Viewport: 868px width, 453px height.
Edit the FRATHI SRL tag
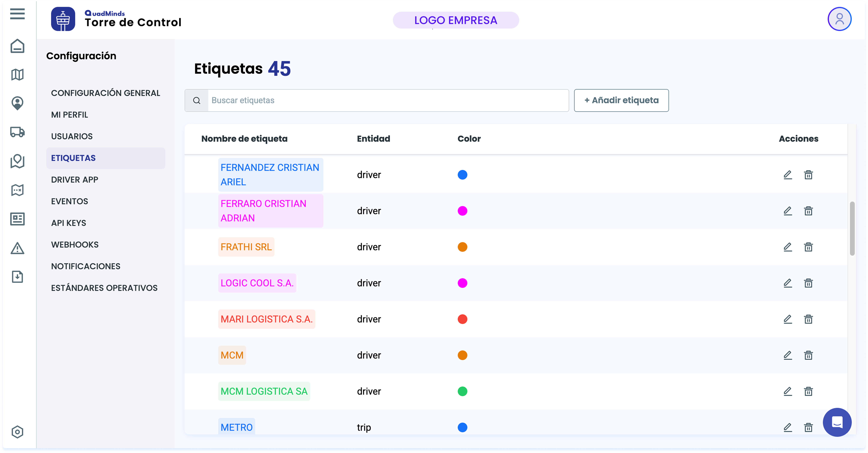[x=787, y=247]
